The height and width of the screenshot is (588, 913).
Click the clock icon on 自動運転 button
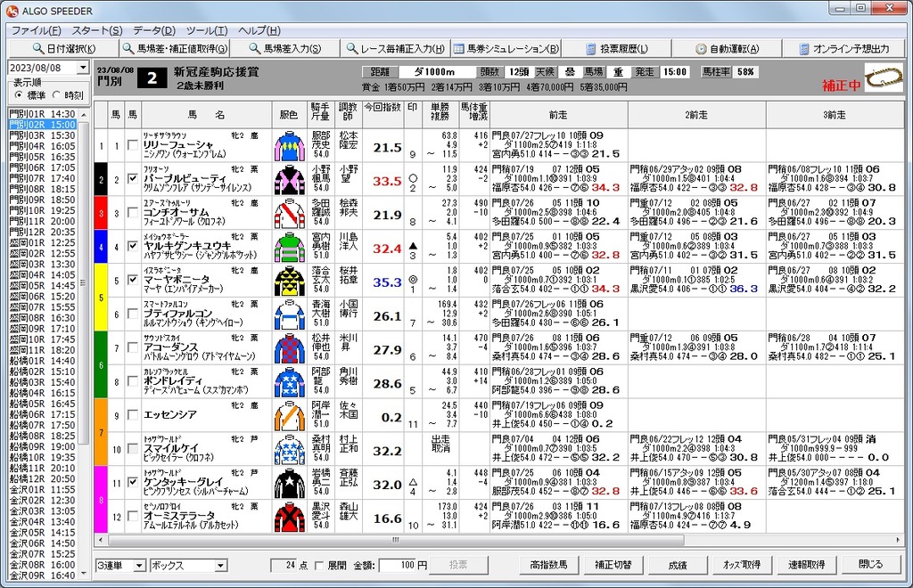701,49
